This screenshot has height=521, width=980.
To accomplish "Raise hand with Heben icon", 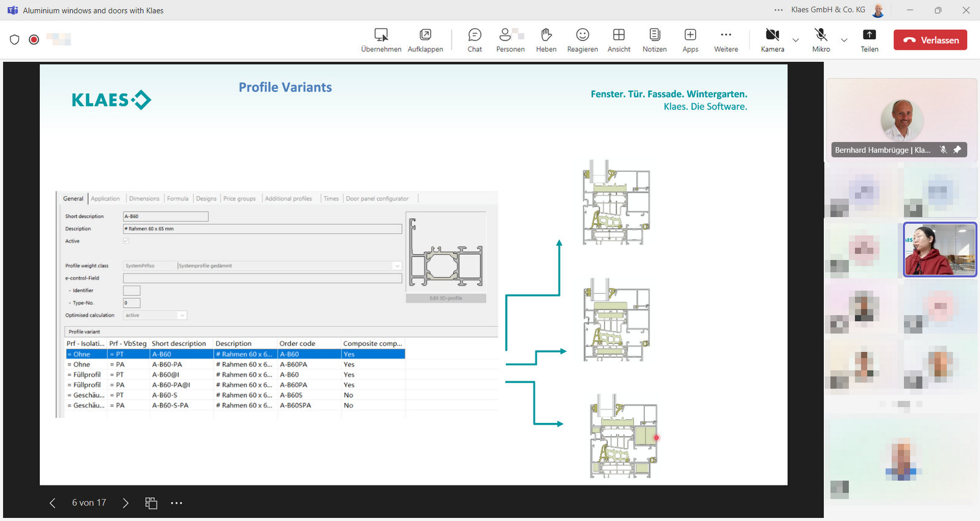I will point(546,40).
